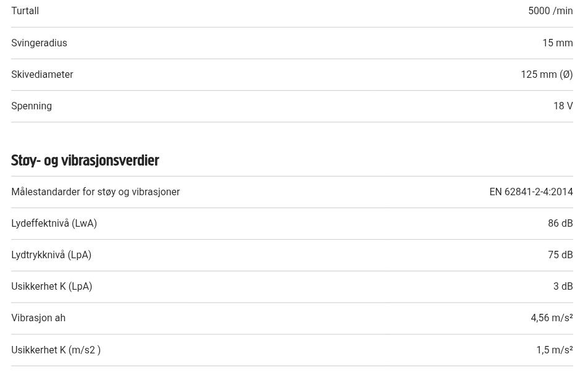Click the Usikkerhet K (LpA) label
Image resolution: width=588 pixels, height=375 pixels.
51,287
